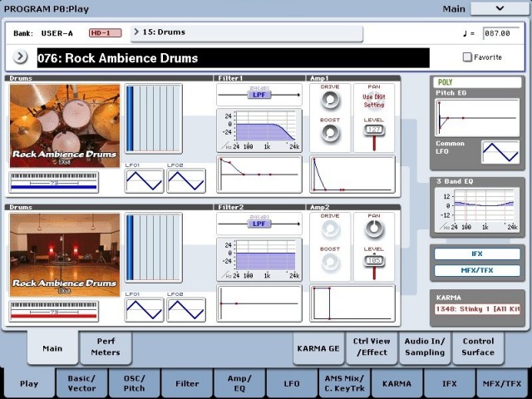The height and width of the screenshot is (399, 532).
Task: Open program select popup arrow button
Action: click(21, 57)
